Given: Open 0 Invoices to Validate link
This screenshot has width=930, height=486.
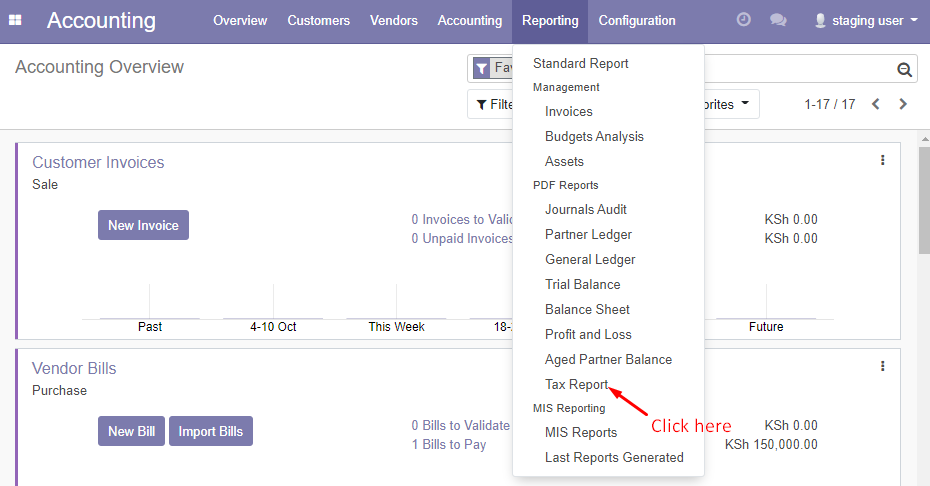Looking at the screenshot, I should tap(462, 220).
